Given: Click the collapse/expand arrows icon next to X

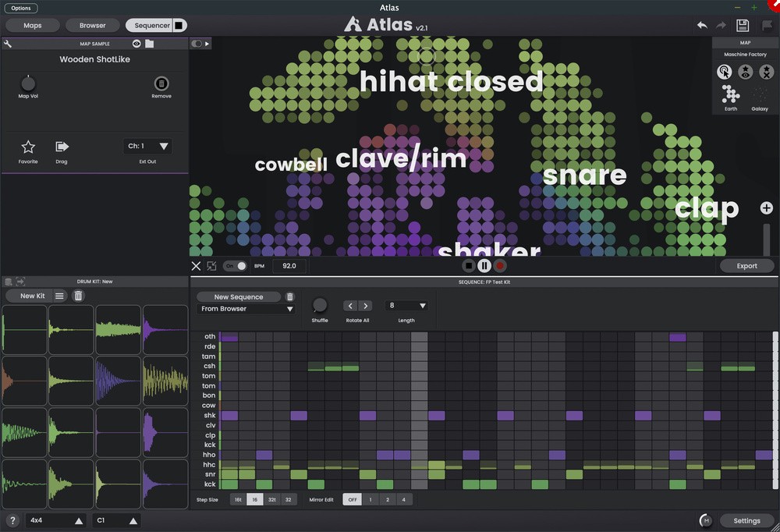Looking at the screenshot, I should (x=211, y=266).
